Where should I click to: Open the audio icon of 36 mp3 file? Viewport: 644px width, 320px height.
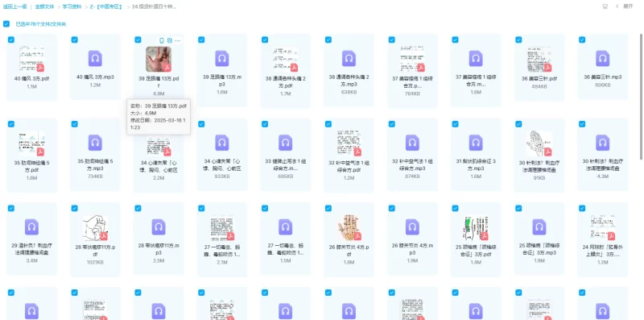[x=602, y=58]
